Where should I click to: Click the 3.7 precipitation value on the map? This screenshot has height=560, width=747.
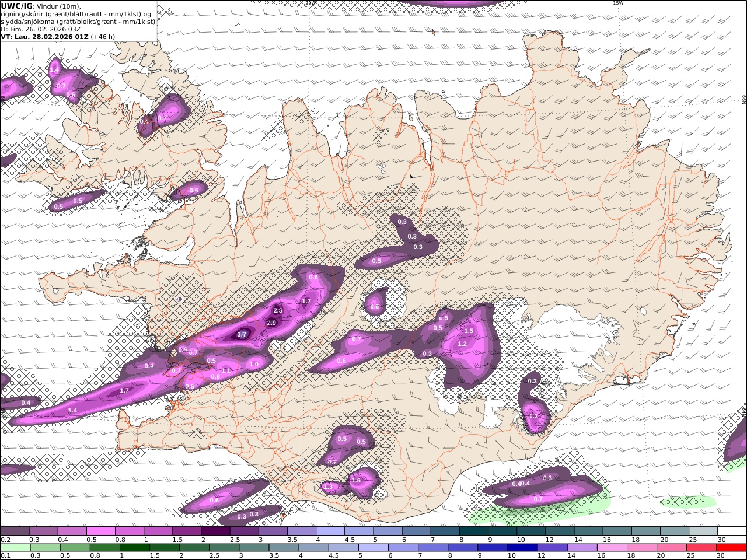pyautogui.click(x=242, y=334)
